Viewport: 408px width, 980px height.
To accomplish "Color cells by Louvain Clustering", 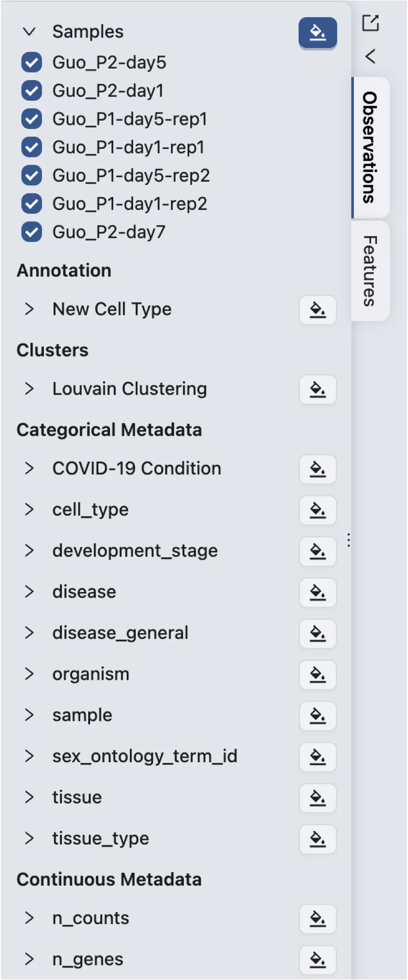I will tap(317, 389).
